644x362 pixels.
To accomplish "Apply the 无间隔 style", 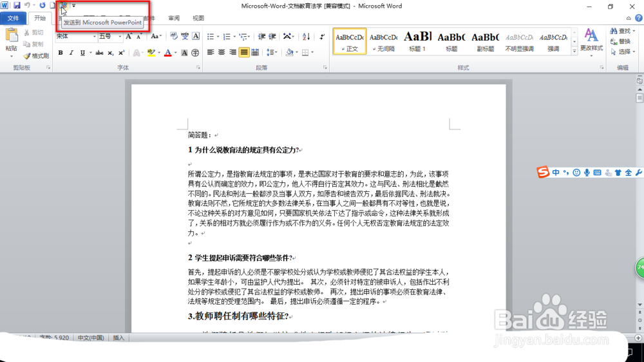I will point(384,41).
